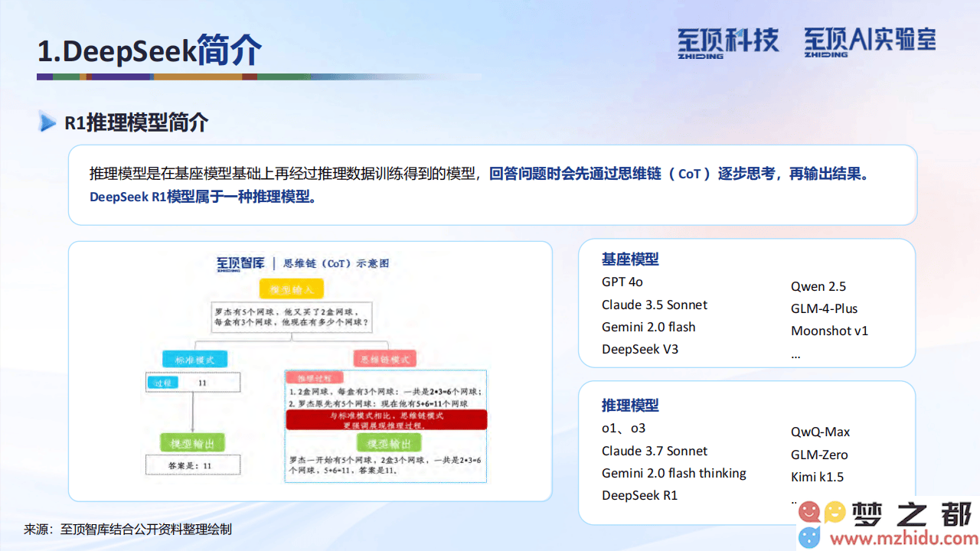Click Kimi k1.5
This screenshot has height=551, width=980.
pos(818,477)
